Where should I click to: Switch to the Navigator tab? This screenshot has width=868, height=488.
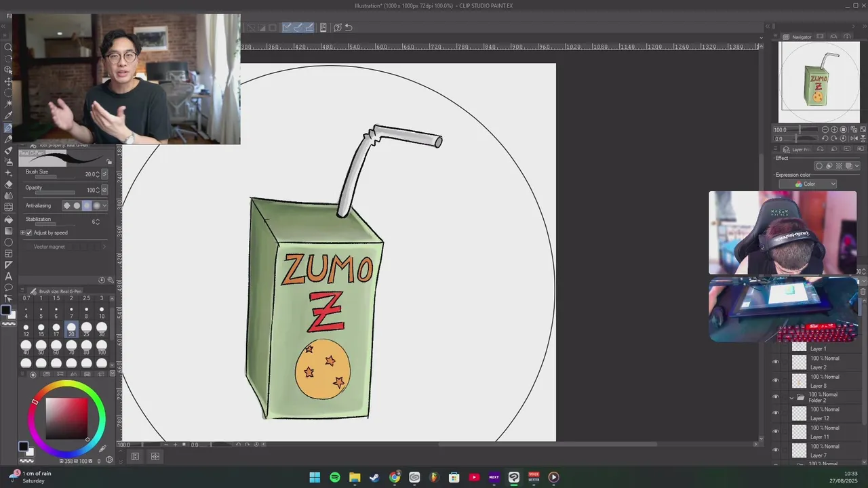point(798,37)
